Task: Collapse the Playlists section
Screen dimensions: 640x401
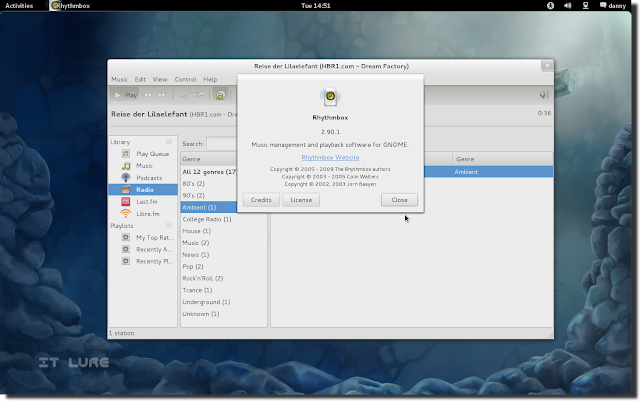Action: pyautogui.click(x=169, y=225)
